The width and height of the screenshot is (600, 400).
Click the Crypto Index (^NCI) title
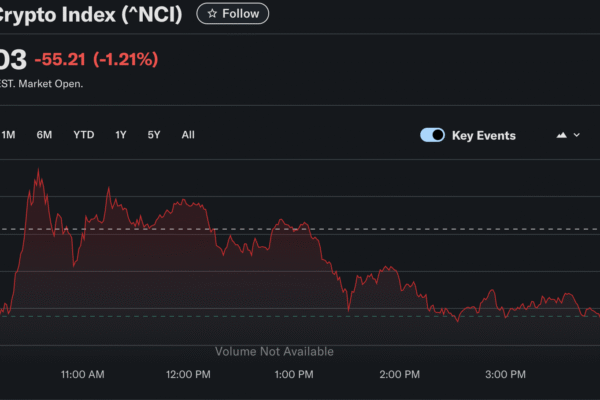tap(92, 13)
